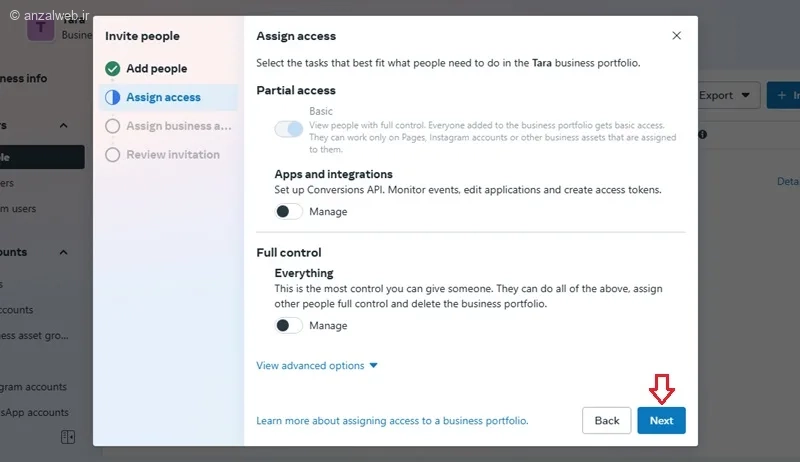This screenshot has height=462, width=800.
Task: Click the Review invitation step circle icon
Action: click(x=112, y=155)
